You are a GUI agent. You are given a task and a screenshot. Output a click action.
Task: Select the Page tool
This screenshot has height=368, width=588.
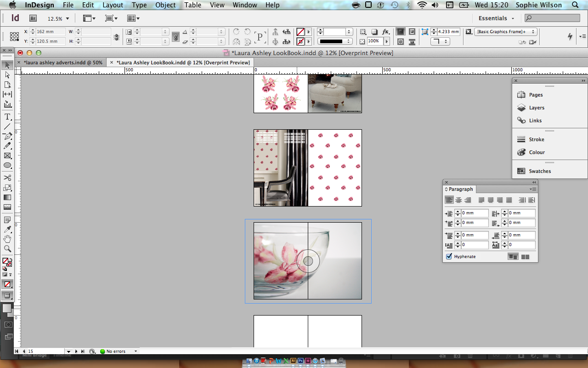point(7,85)
